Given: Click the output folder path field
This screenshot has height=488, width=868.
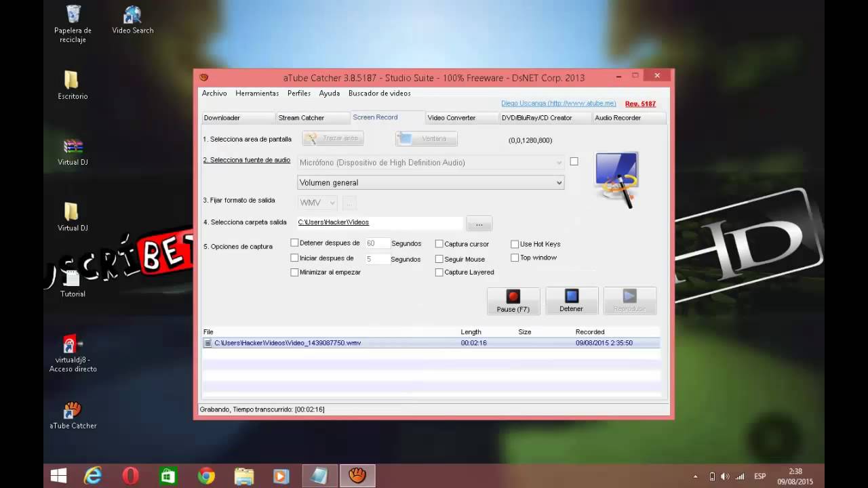Looking at the screenshot, I should 380,222.
